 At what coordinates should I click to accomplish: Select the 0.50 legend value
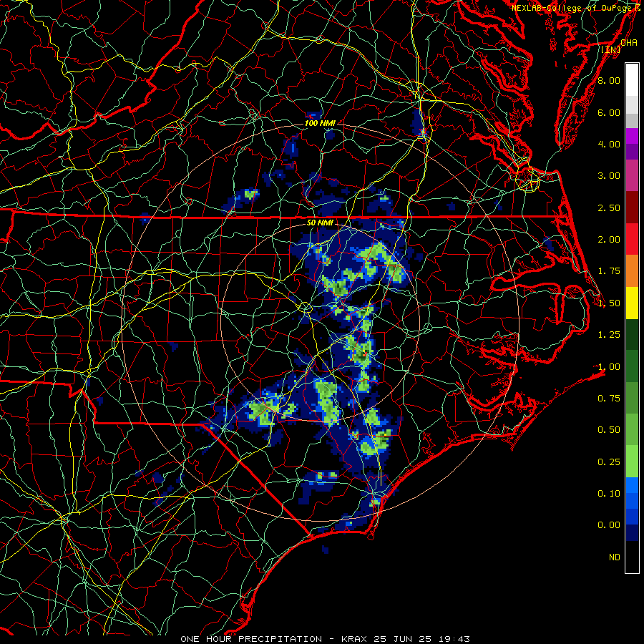tap(609, 430)
